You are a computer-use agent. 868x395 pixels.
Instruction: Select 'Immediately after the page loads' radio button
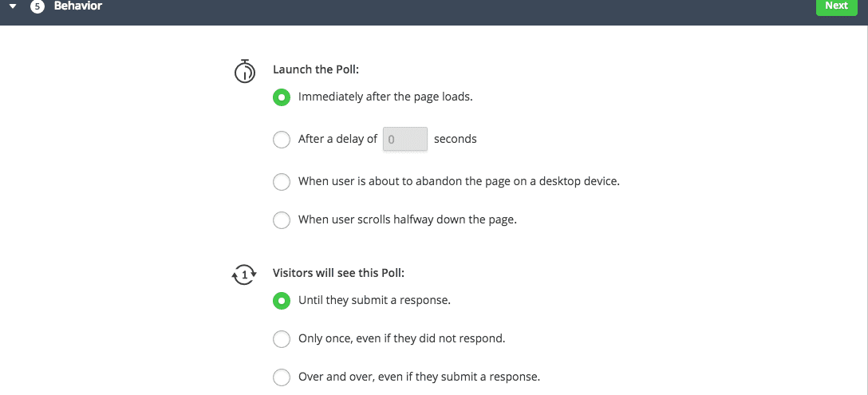282,97
